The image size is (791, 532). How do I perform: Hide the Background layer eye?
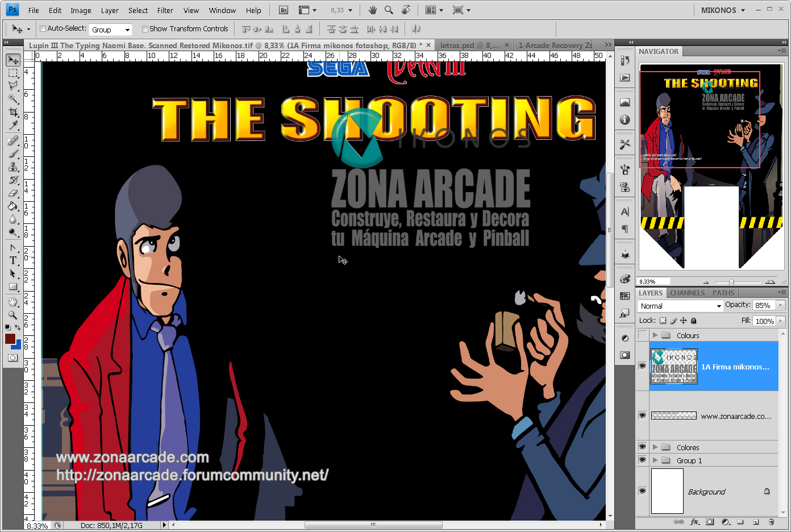[643, 491]
